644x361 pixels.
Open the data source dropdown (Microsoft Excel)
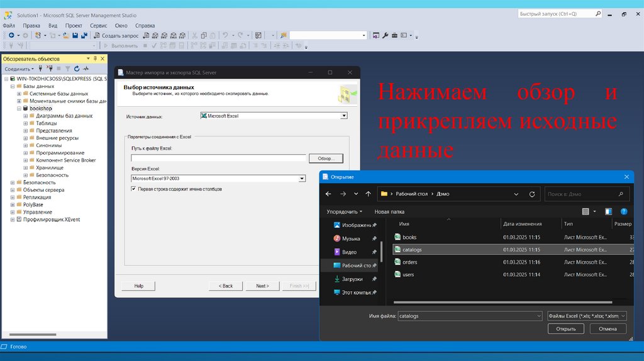[x=344, y=116]
